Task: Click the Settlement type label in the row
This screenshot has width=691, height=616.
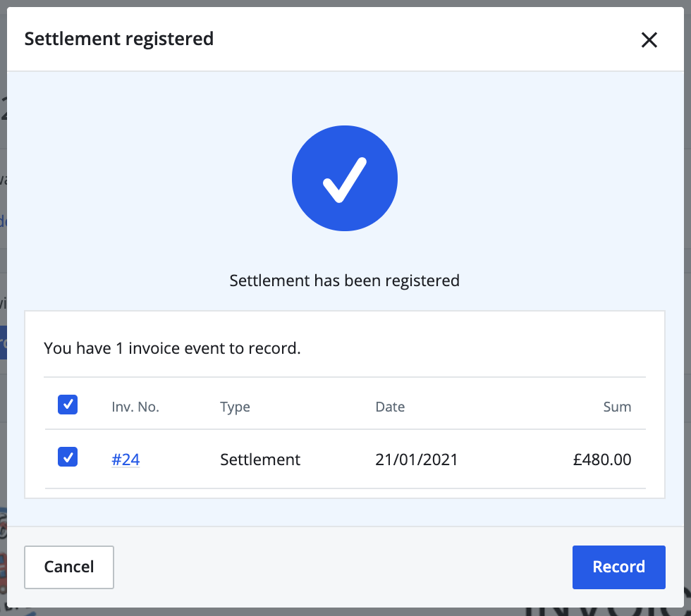Action: tap(259, 459)
